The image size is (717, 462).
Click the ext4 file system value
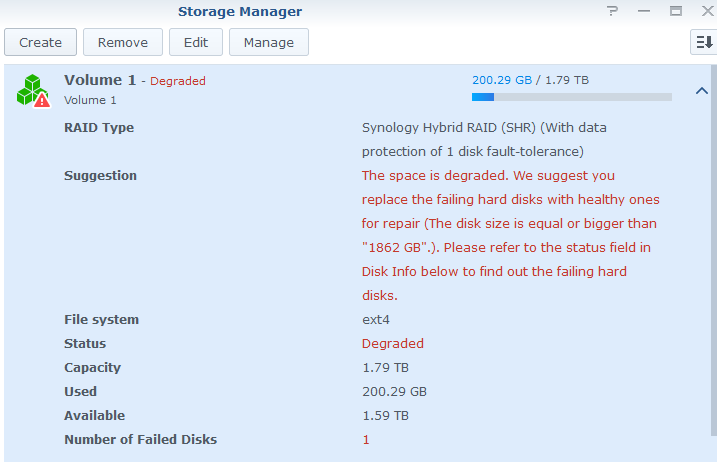pos(375,319)
